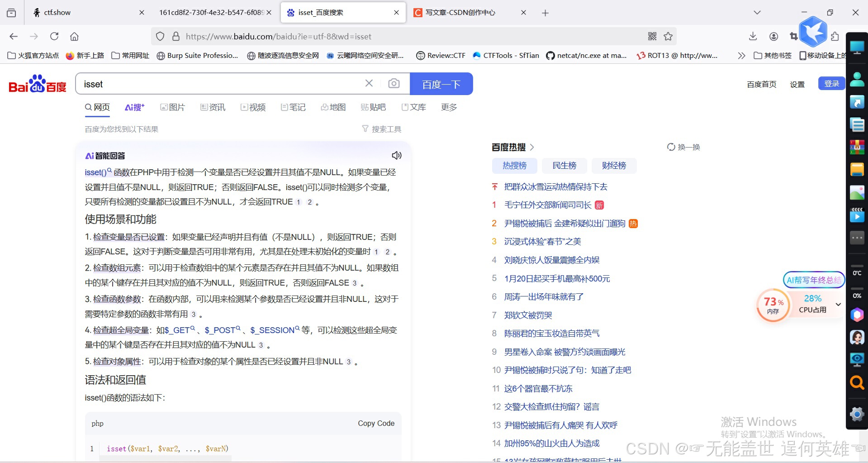Image resolution: width=868 pixels, height=463 pixels.
Task: Open 火狐官方站点 bookmark folder
Action: (x=33, y=56)
